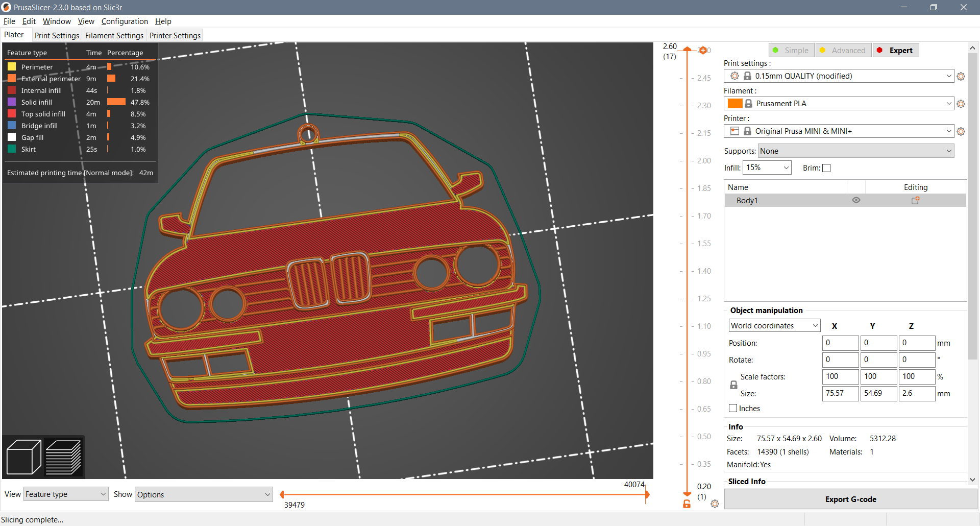Click the Scale factors Y input field
Viewport: 980px width, 526px height.
click(x=878, y=377)
